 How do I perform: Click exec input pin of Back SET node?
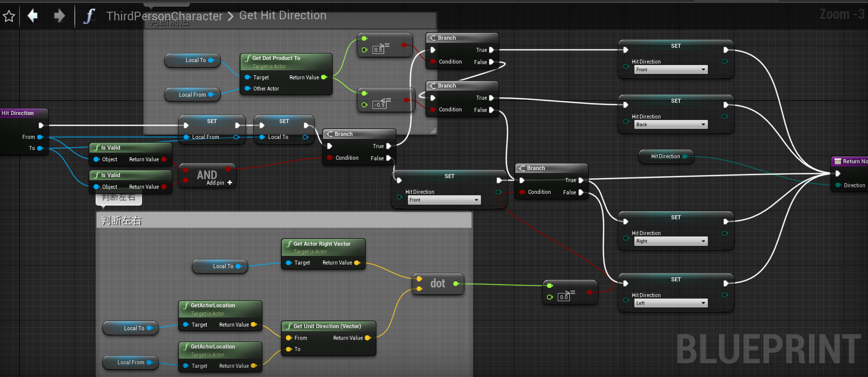coord(626,105)
